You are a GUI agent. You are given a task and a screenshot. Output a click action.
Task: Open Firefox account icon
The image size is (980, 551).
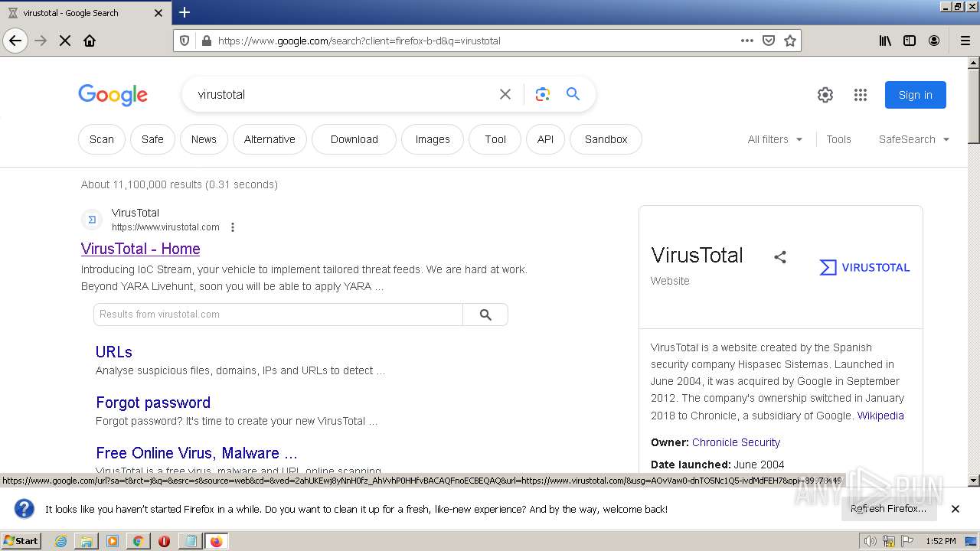point(934,41)
